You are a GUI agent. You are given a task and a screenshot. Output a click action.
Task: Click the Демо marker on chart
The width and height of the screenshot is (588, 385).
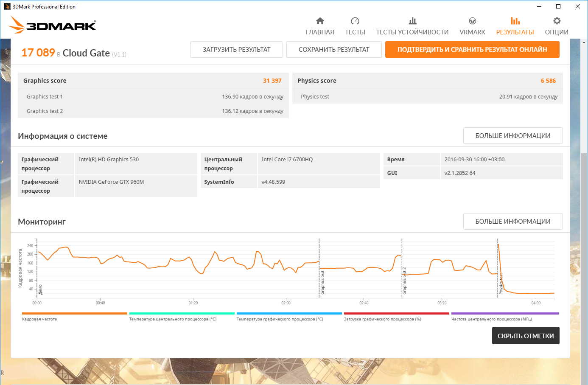40,289
